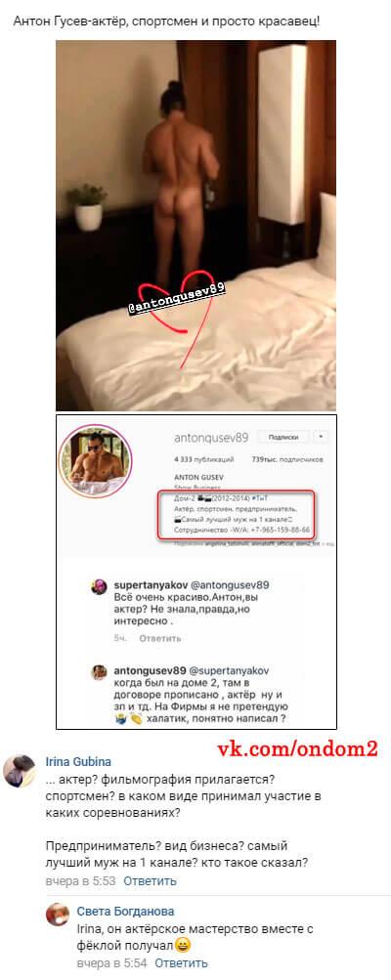Open the dropdown arrow next to Подписки
The width and height of the screenshot is (391, 980).
coord(323,436)
